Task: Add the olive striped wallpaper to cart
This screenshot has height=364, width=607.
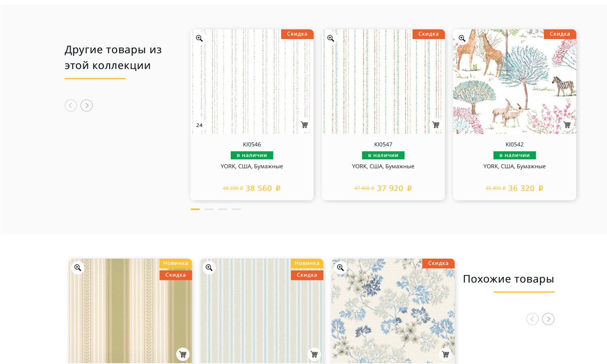Action: [x=183, y=354]
